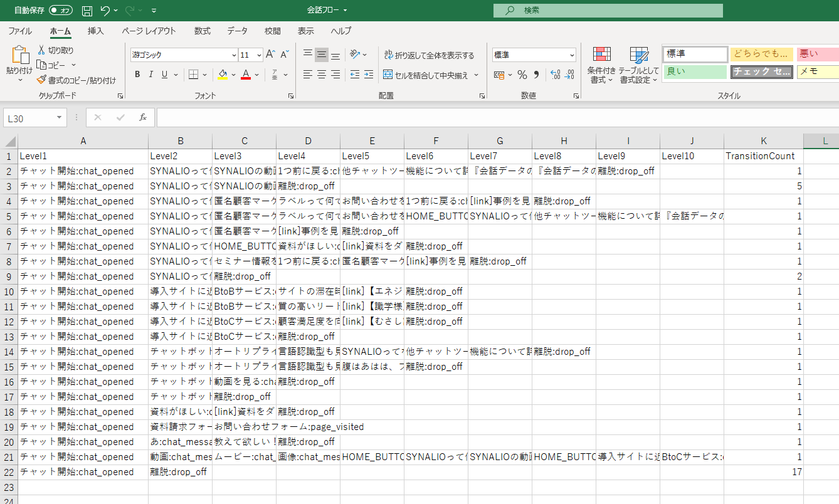839x504 pixels.
Task: Open the Name Box dropdown arrow
Action: pyautogui.click(x=59, y=118)
